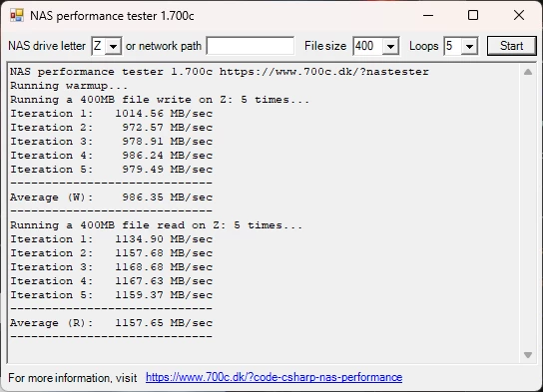Viewport: 543px width, 392px height.
Task: Maximize the NAS performance tester window
Action: point(473,16)
